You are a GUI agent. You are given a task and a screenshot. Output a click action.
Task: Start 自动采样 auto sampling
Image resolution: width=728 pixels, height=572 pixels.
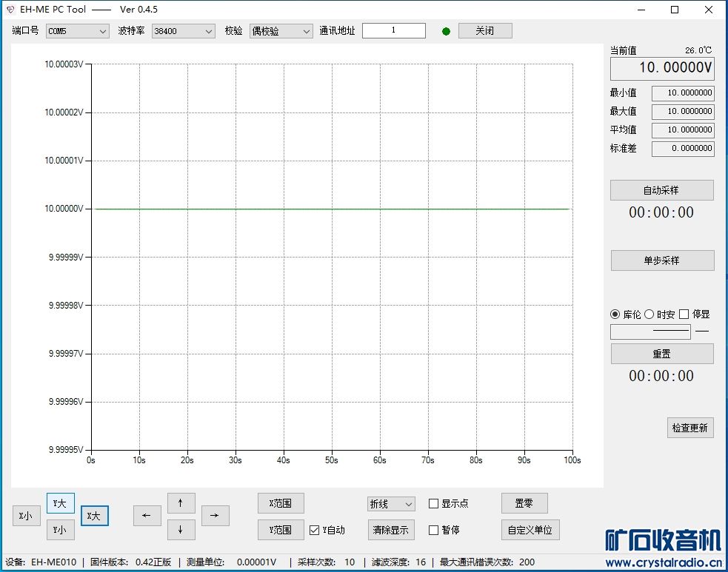click(x=661, y=190)
